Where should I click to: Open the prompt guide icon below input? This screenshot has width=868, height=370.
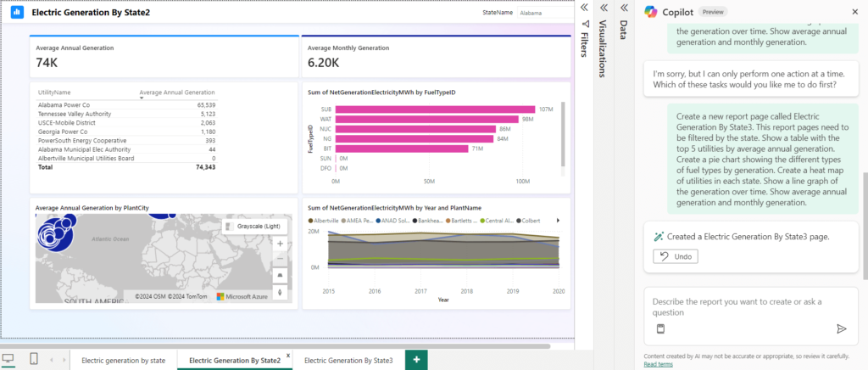click(x=661, y=328)
